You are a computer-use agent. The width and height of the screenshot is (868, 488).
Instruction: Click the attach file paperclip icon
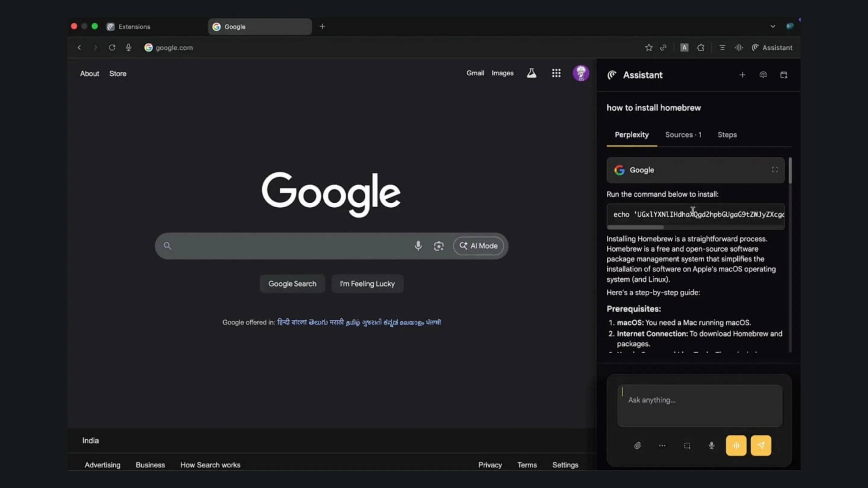pos(637,446)
